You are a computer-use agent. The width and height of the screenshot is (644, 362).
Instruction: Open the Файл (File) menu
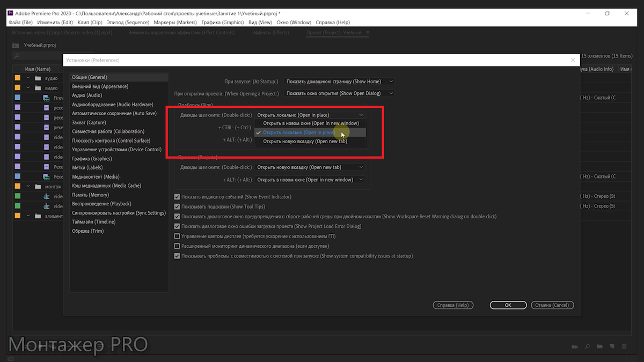click(x=21, y=23)
